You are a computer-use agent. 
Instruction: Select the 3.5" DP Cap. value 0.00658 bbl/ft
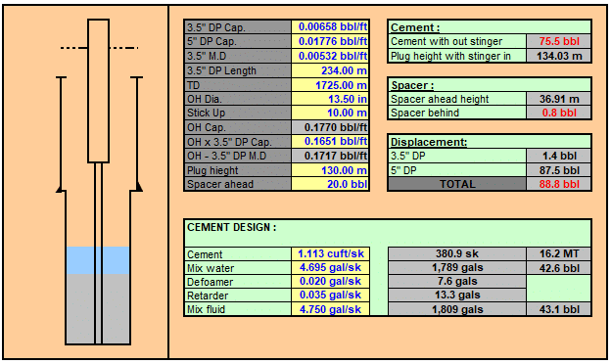click(x=330, y=26)
